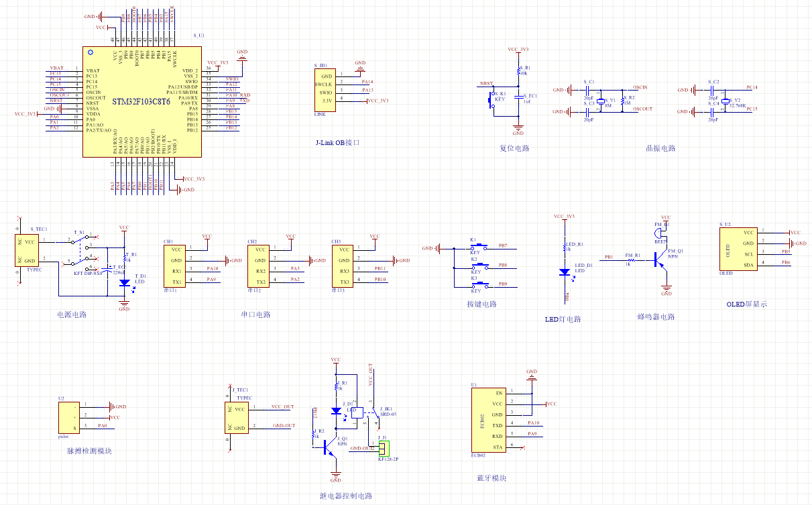Click the S_Y1 8M crystal symbol
Viewport: 812px width, 505px height.
601,101
